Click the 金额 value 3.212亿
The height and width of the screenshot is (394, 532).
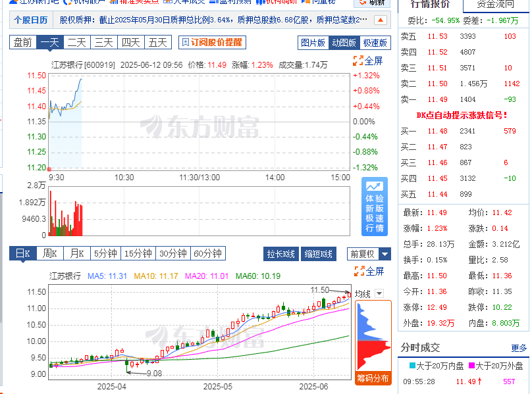click(506, 244)
